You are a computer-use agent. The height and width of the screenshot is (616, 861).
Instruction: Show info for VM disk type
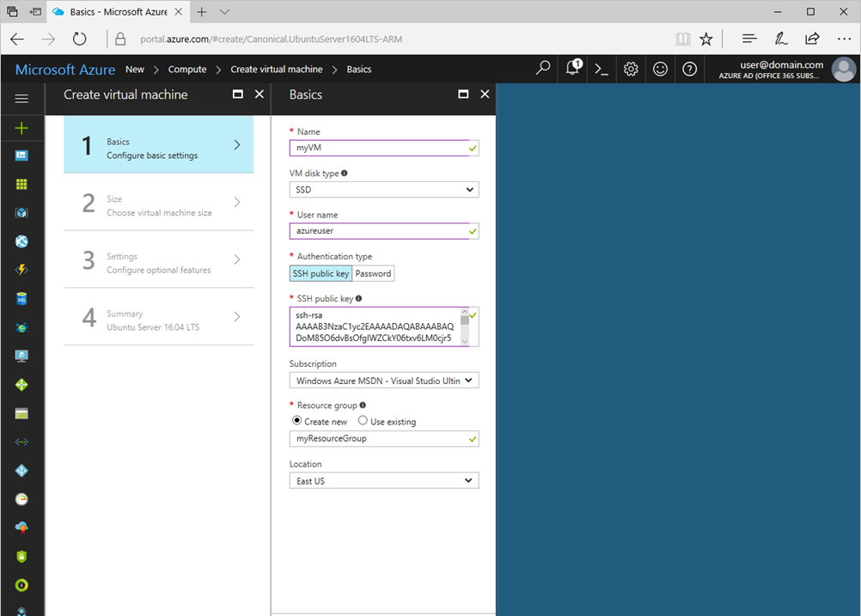tap(345, 173)
